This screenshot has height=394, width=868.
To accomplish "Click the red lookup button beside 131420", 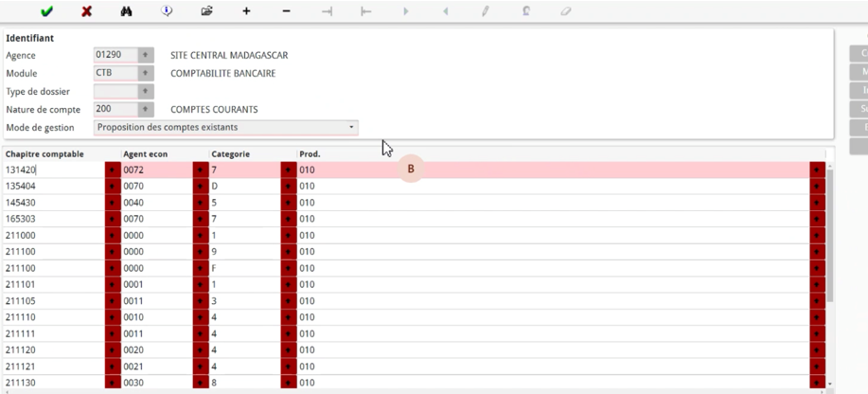I will pos(113,170).
